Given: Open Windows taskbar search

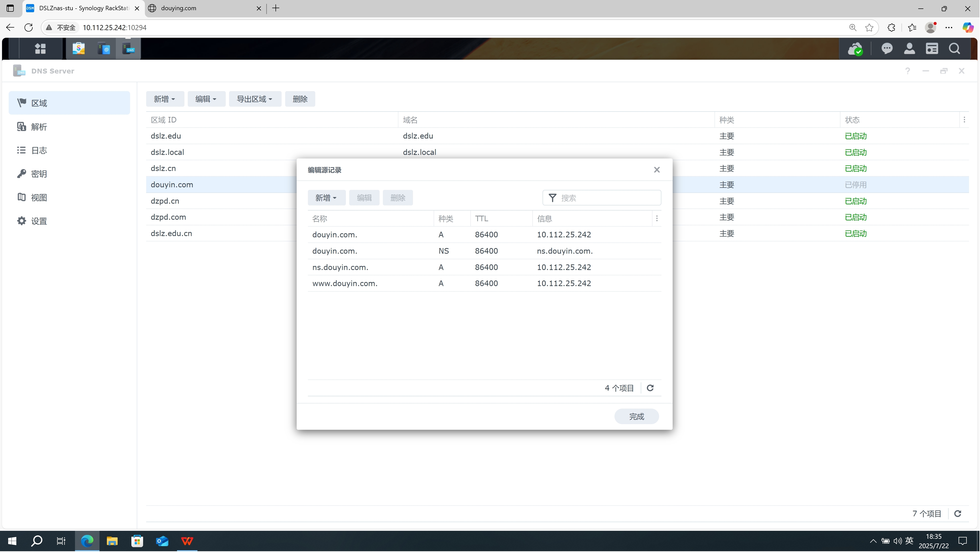Looking at the screenshot, I should coord(36,541).
